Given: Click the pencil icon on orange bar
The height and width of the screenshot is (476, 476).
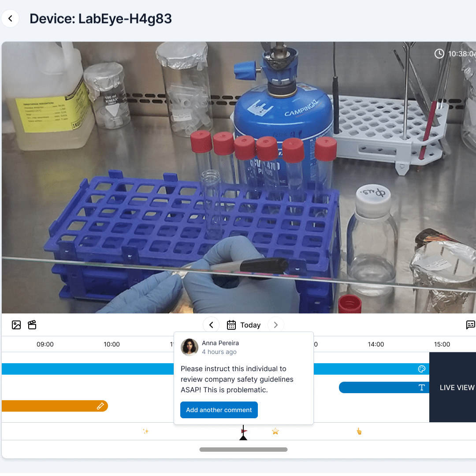Looking at the screenshot, I should [100, 406].
